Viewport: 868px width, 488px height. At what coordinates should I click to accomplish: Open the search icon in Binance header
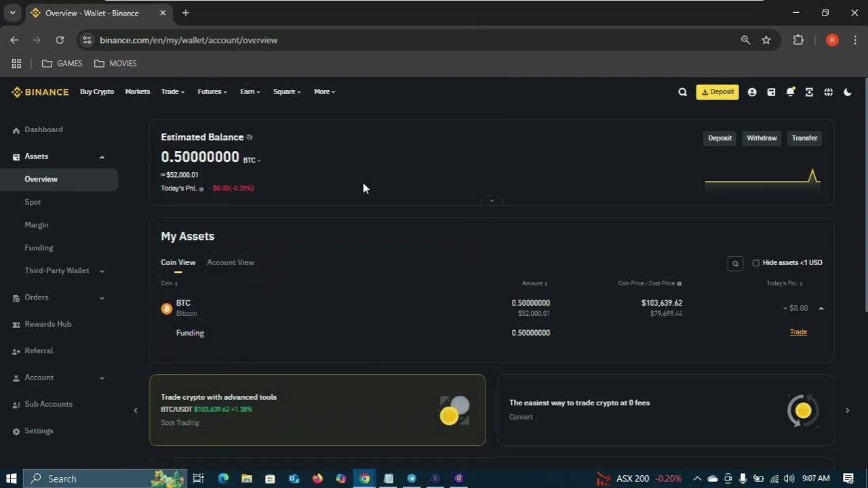click(x=683, y=92)
